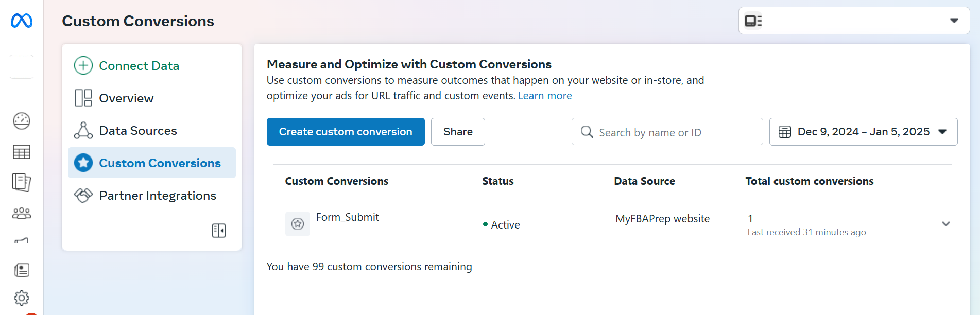The image size is (980, 315).
Task: Click Create custom conversion button
Action: [x=346, y=132]
